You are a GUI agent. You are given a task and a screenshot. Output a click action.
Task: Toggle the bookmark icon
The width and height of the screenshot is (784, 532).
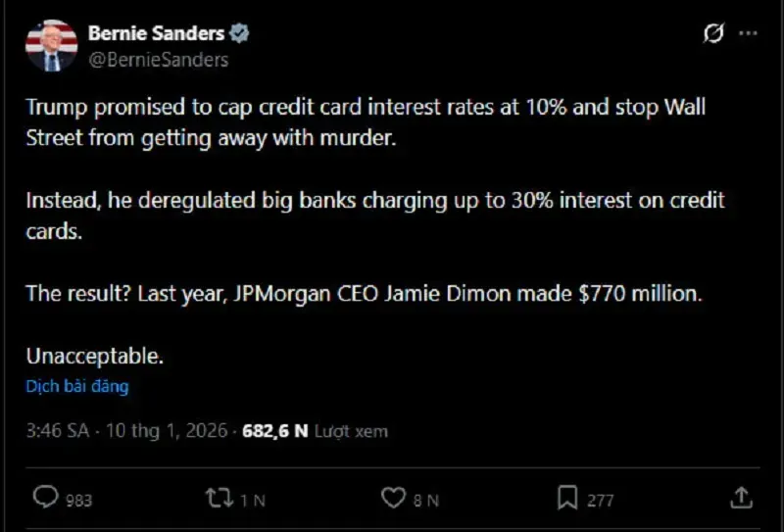[x=566, y=498]
